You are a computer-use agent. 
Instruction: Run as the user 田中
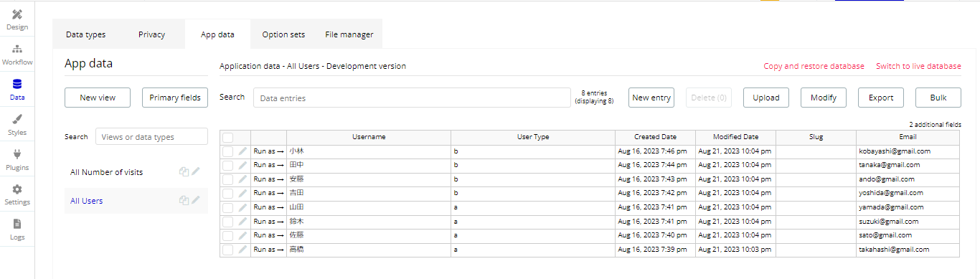(269, 165)
